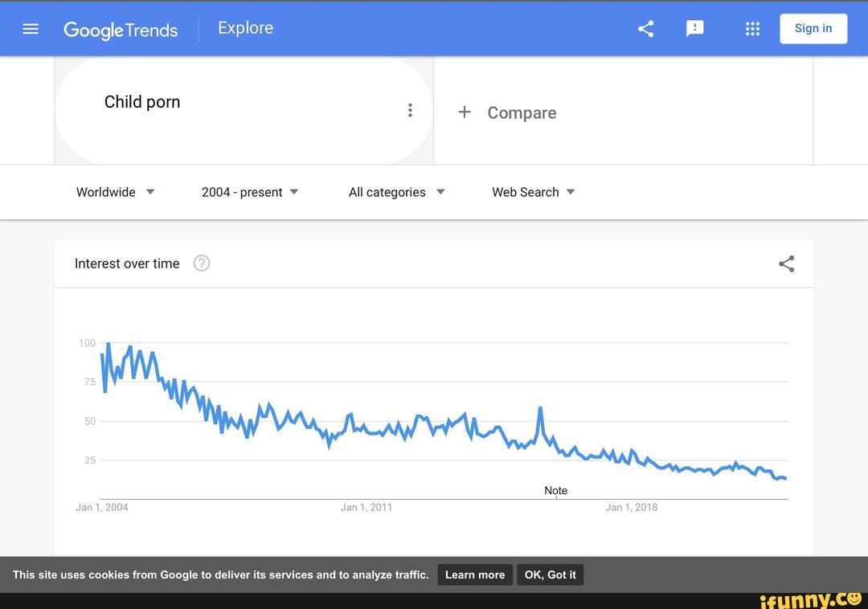The width and height of the screenshot is (868, 609).
Task: Open the Google apps grid
Action: 752,29
